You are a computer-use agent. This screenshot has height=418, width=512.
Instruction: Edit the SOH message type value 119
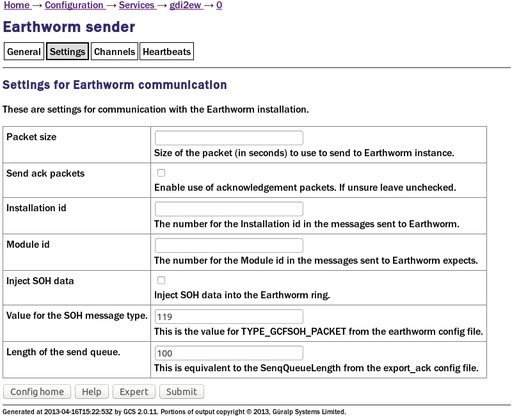tap(229, 316)
